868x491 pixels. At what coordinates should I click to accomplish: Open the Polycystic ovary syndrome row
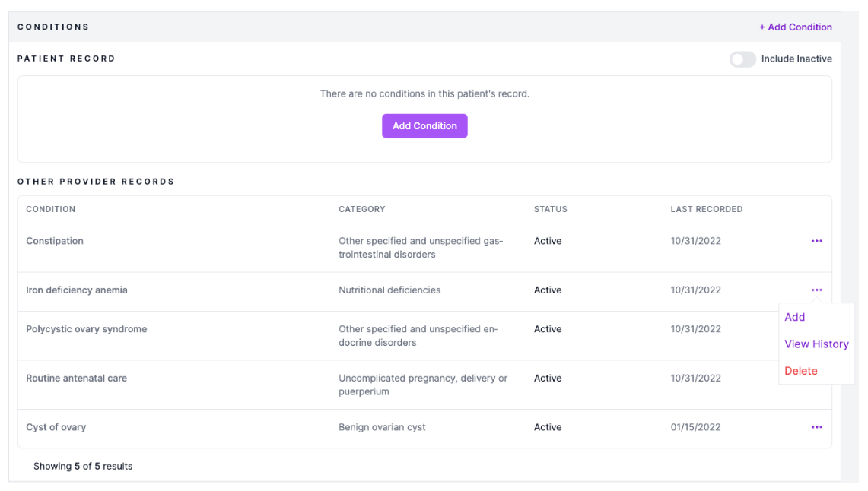(87, 329)
